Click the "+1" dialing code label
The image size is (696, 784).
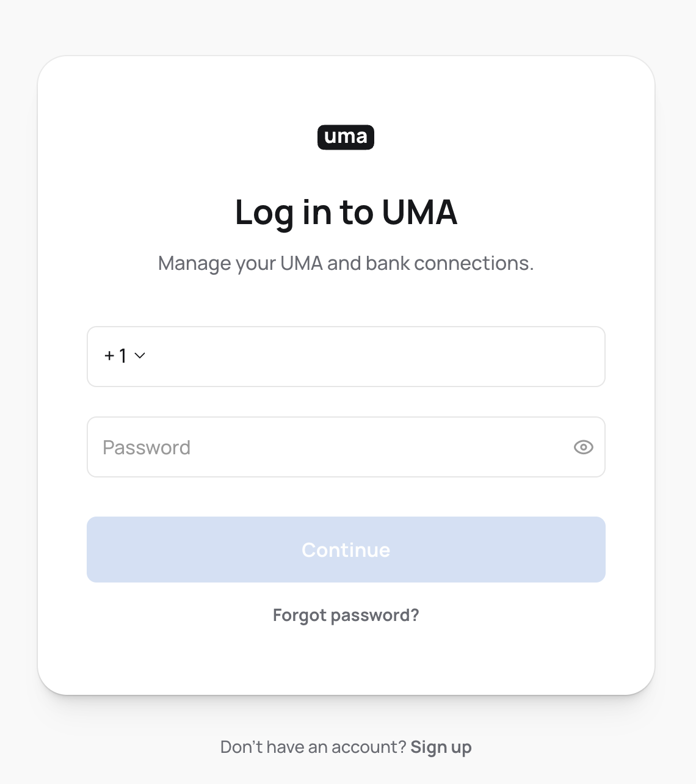point(115,355)
